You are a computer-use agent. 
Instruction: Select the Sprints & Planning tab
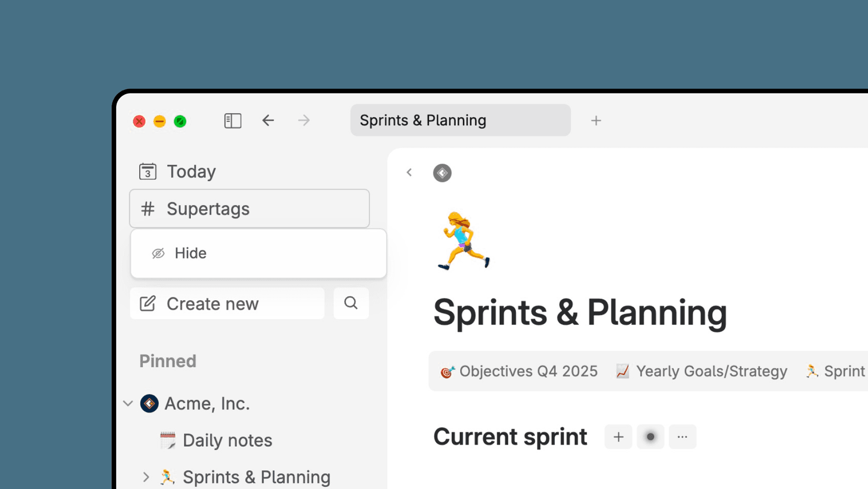point(461,120)
